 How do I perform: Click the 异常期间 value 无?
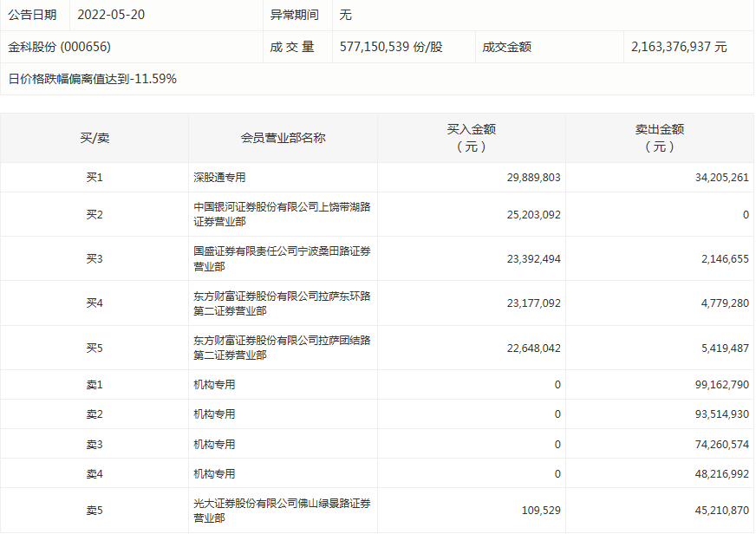[346, 15]
